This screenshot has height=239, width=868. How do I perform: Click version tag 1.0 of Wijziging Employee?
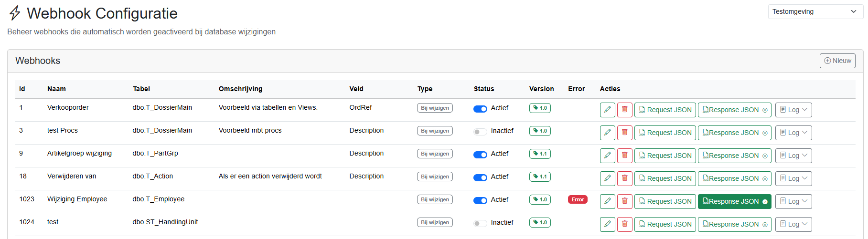point(540,199)
